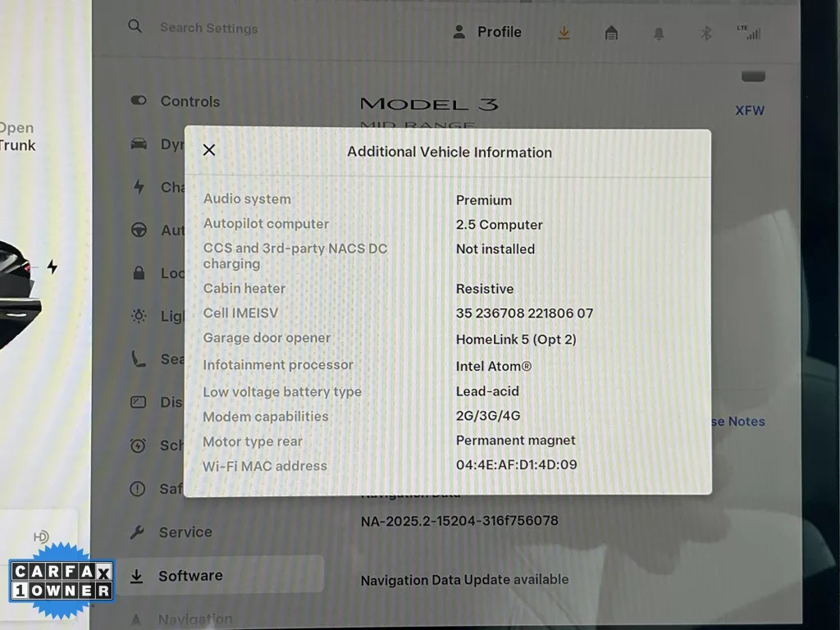Click the Safety exclamation icon
Screen dimensions: 840x630
coord(138,489)
